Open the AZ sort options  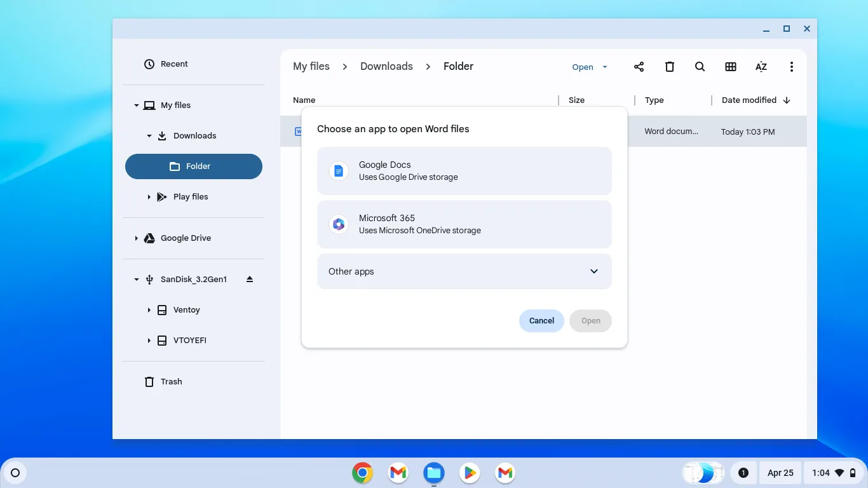tap(761, 67)
